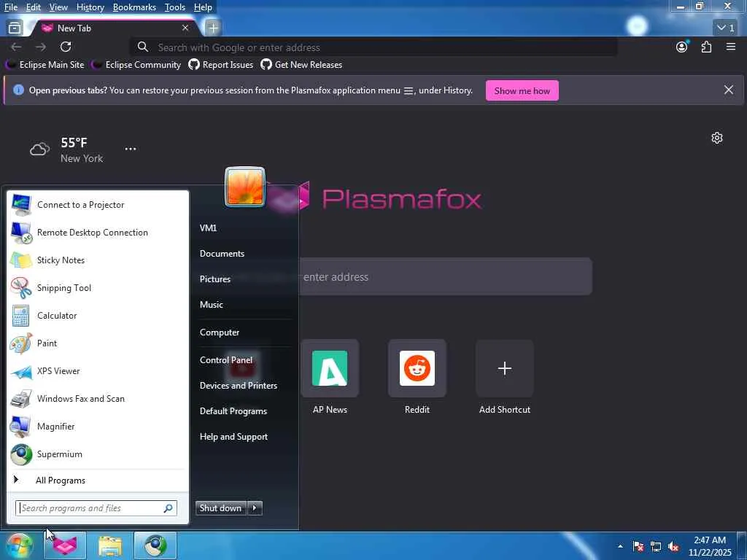Launch Supermium from Start menu
This screenshot has width=747, height=560.
[98, 454]
